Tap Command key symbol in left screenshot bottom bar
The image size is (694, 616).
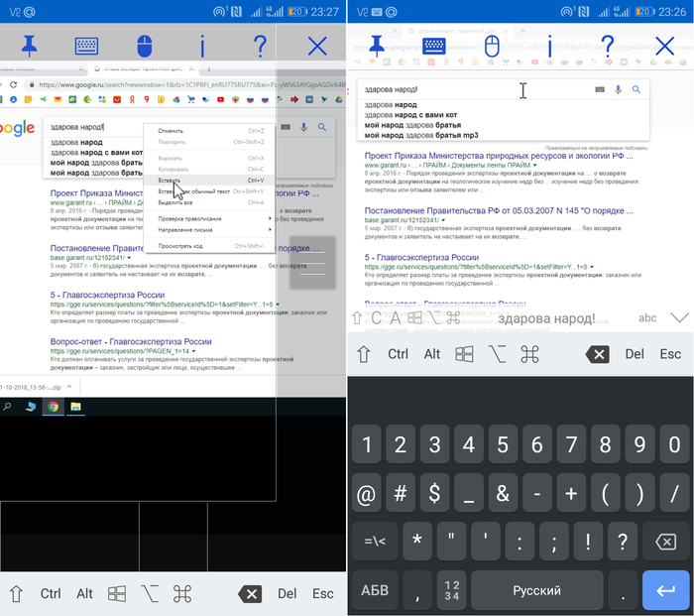click(182, 594)
